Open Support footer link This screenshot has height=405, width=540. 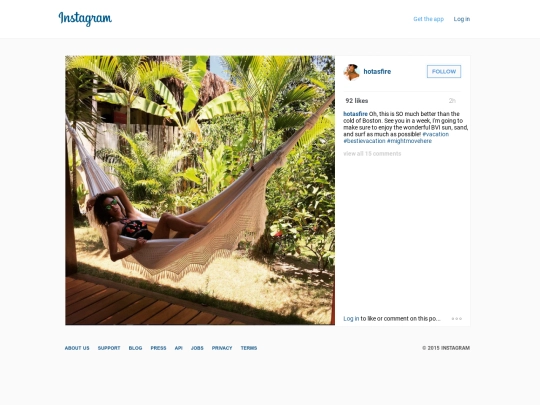click(109, 348)
